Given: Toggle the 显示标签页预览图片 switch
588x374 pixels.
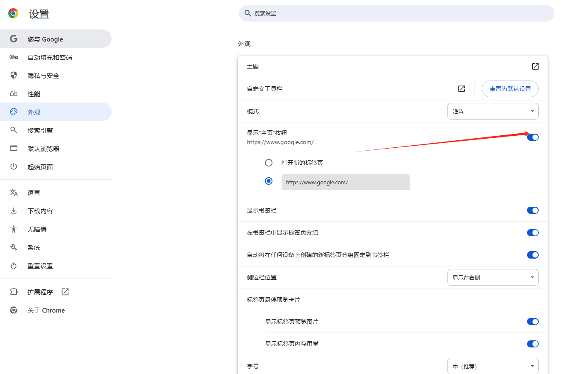Looking at the screenshot, I should point(533,322).
